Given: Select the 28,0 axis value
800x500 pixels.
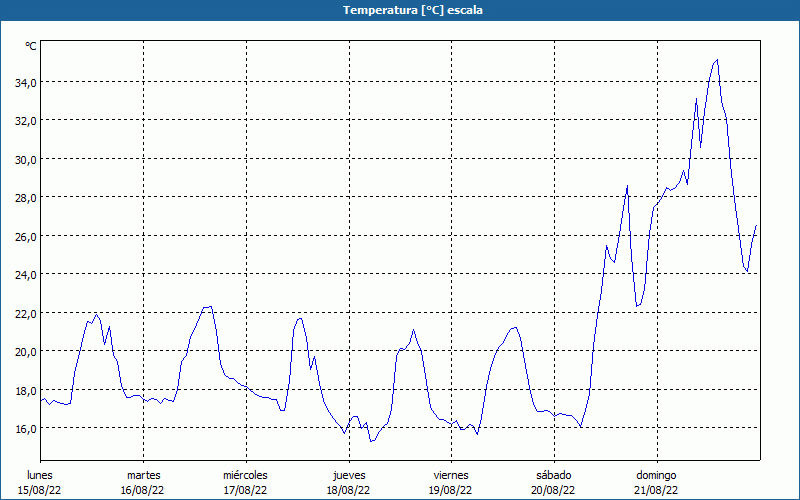Looking at the screenshot, I should [26, 197].
